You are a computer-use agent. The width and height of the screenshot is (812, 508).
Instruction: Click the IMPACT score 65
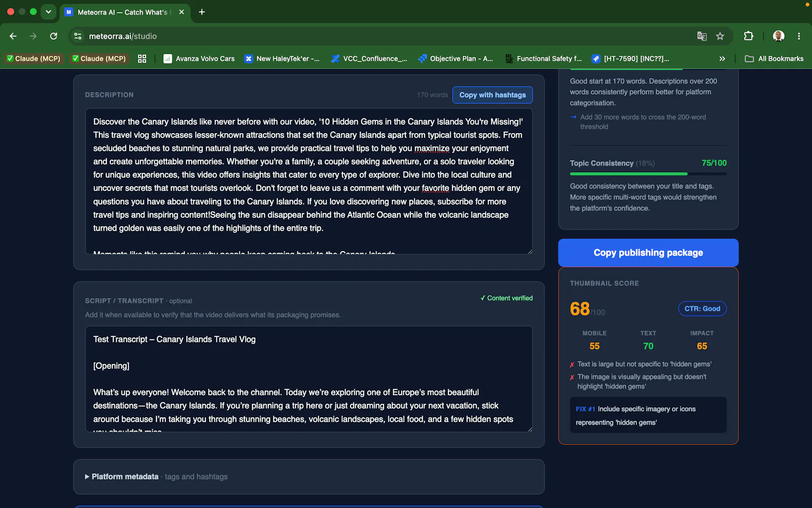pos(702,346)
